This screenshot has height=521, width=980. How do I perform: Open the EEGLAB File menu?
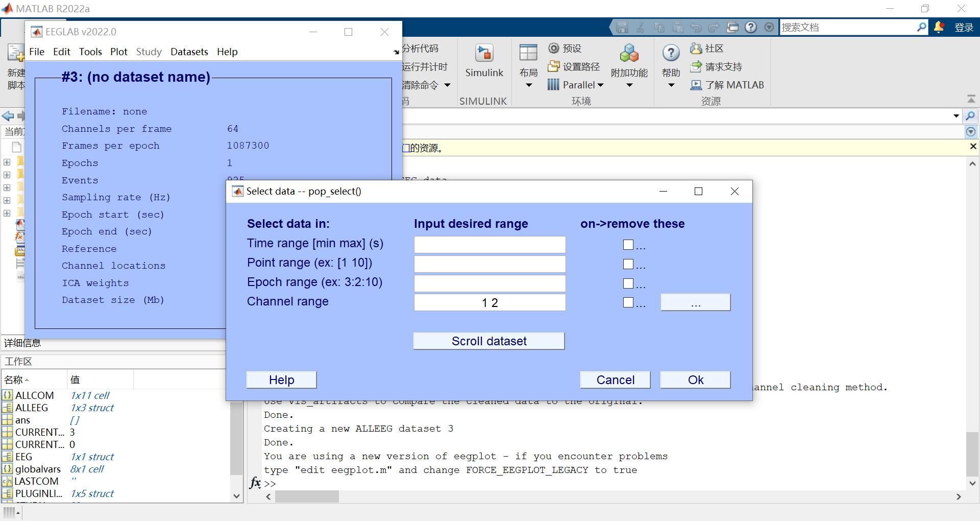pyautogui.click(x=37, y=52)
